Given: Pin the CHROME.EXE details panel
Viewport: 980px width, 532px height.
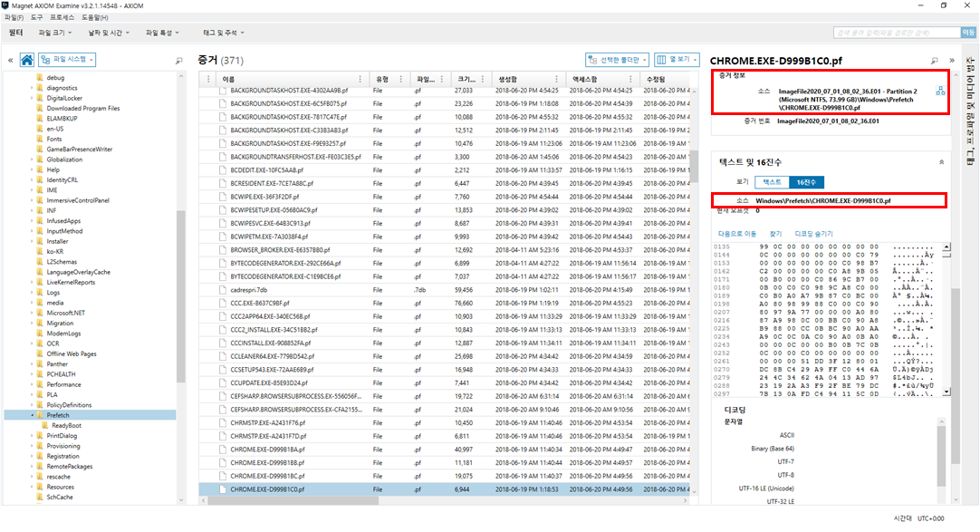Looking at the screenshot, I should point(935,61).
